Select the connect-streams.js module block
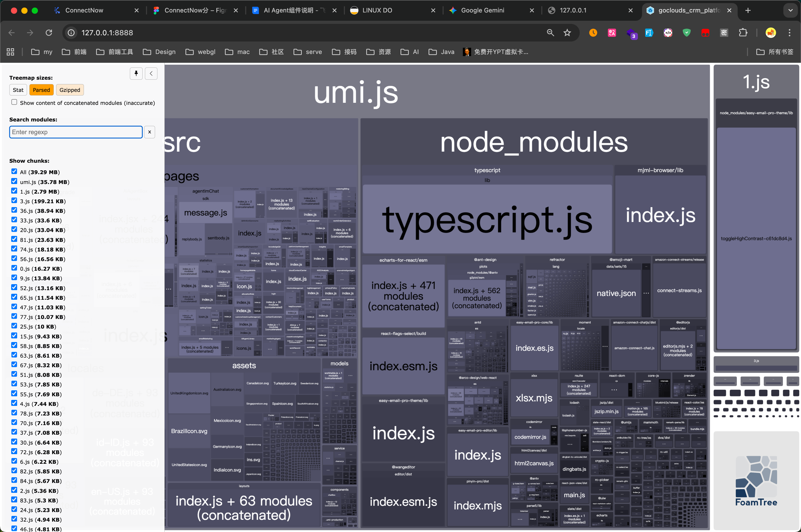The height and width of the screenshot is (532, 801). coord(679,290)
